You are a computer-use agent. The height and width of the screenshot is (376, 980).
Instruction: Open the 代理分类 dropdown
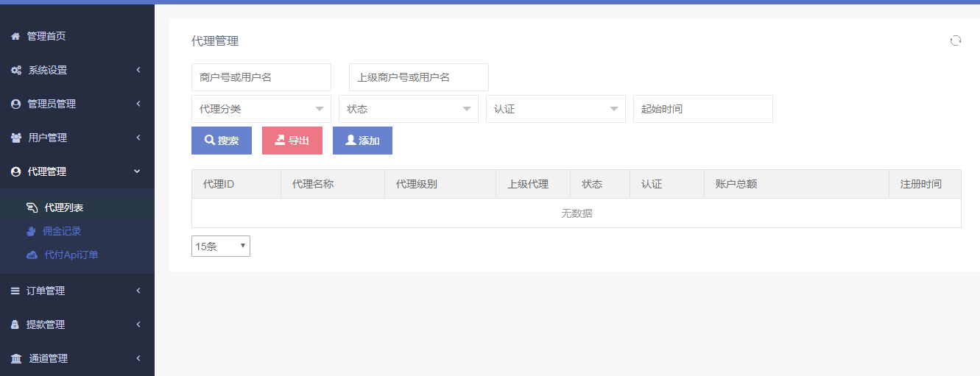261,109
